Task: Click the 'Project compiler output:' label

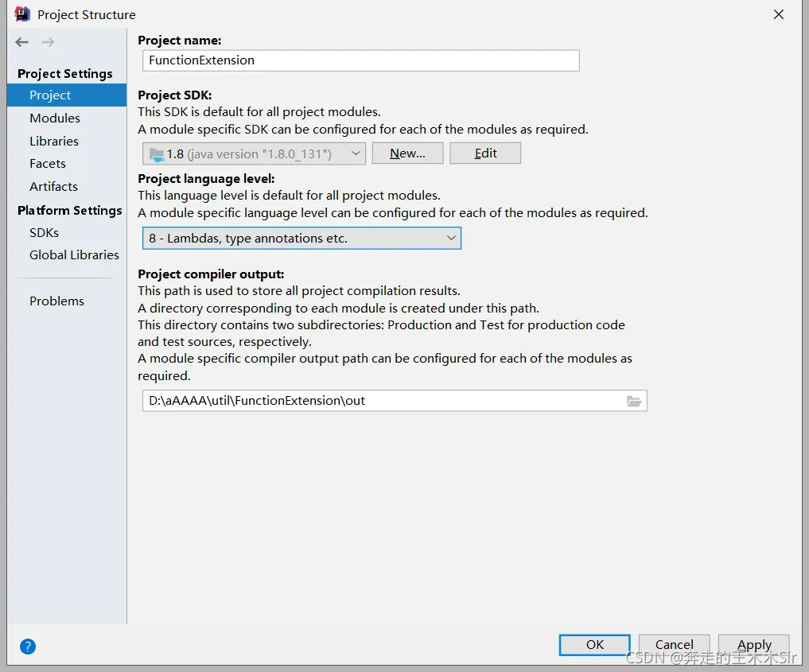Action: (x=211, y=274)
